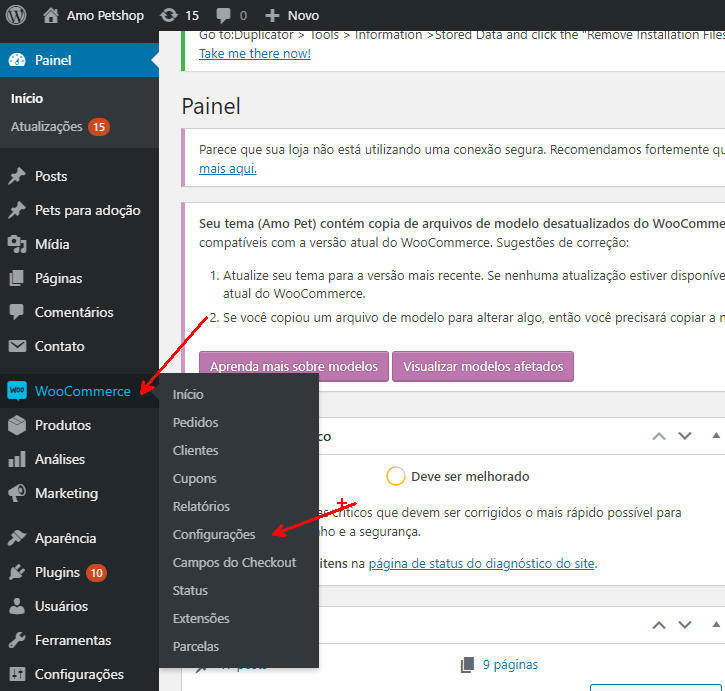Click the Marketing megaphone icon
The image size is (725, 691).
[x=17, y=493]
